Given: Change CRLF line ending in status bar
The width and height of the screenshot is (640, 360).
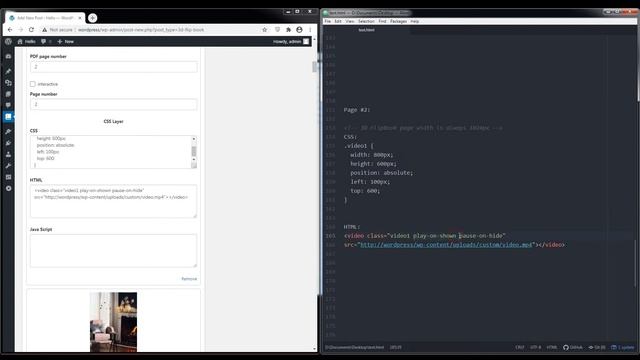Looking at the screenshot, I should [520, 347].
